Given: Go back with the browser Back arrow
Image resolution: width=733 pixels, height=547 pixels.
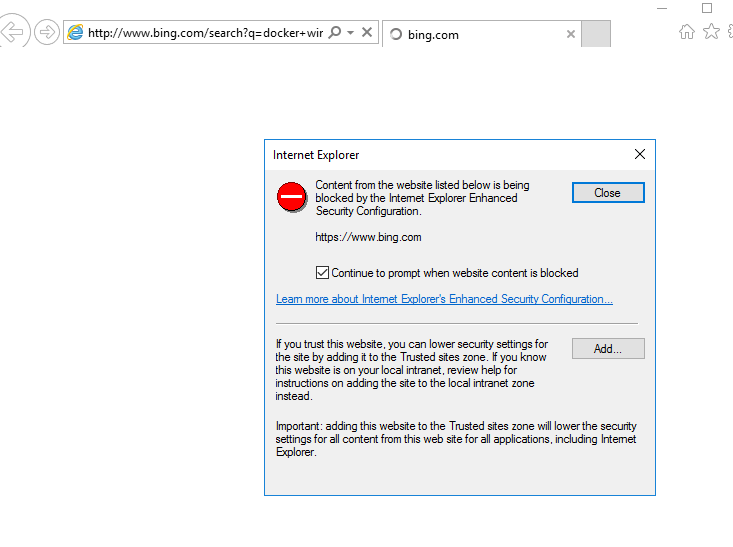Looking at the screenshot, I should [x=13, y=31].
